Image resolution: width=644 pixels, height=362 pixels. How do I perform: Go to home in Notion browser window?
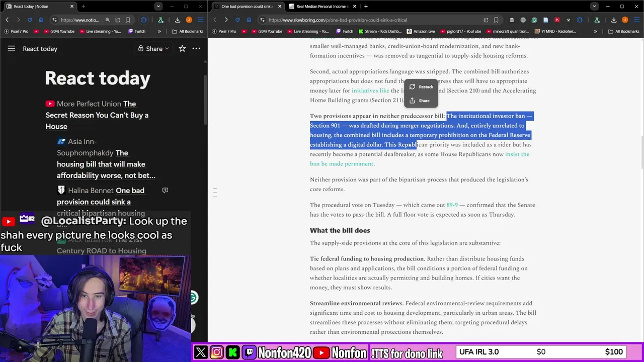[x=41, y=20]
